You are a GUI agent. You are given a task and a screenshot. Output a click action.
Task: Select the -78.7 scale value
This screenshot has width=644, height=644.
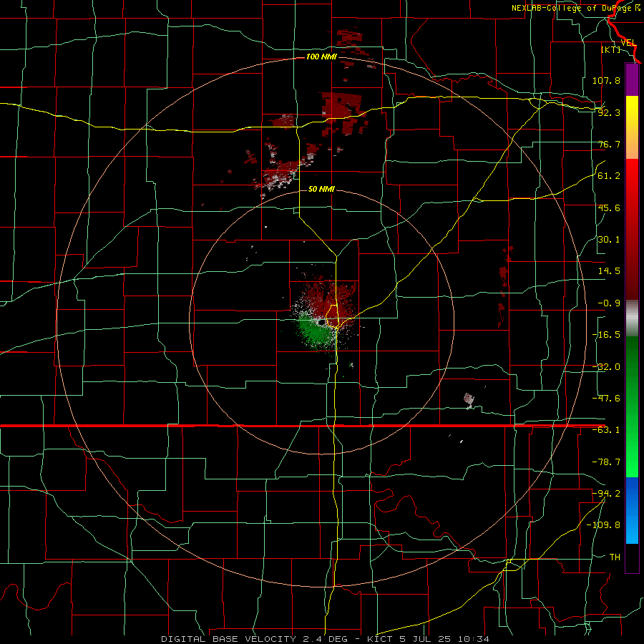tap(606, 462)
